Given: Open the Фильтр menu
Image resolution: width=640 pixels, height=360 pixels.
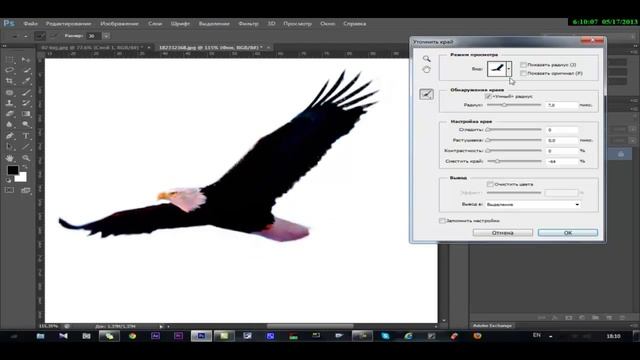Looking at the screenshot, I should coord(248,24).
